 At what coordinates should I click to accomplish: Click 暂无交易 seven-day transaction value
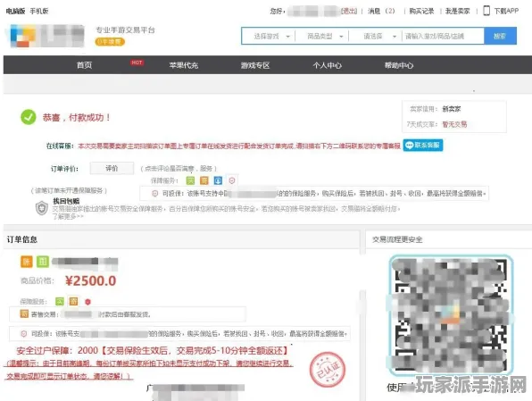click(x=454, y=124)
